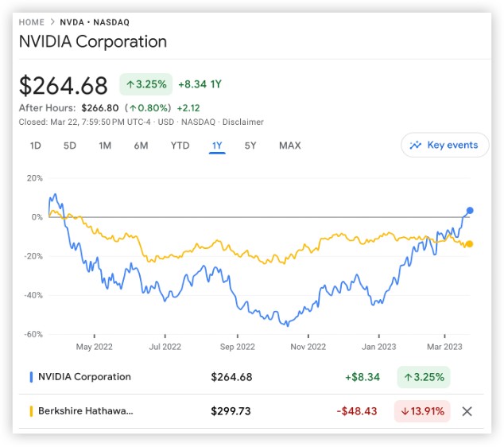The width and height of the screenshot is (504, 447).
Task: Remove Berkshire Hathaway comparison with X icon
Action: tap(467, 411)
